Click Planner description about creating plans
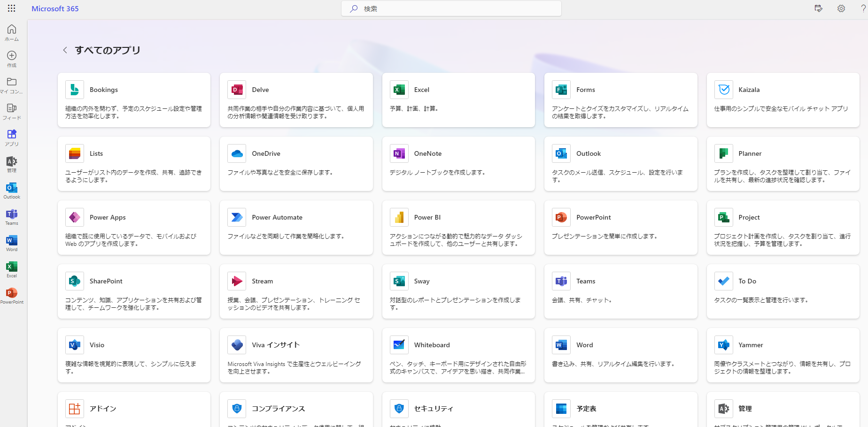 point(782,176)
